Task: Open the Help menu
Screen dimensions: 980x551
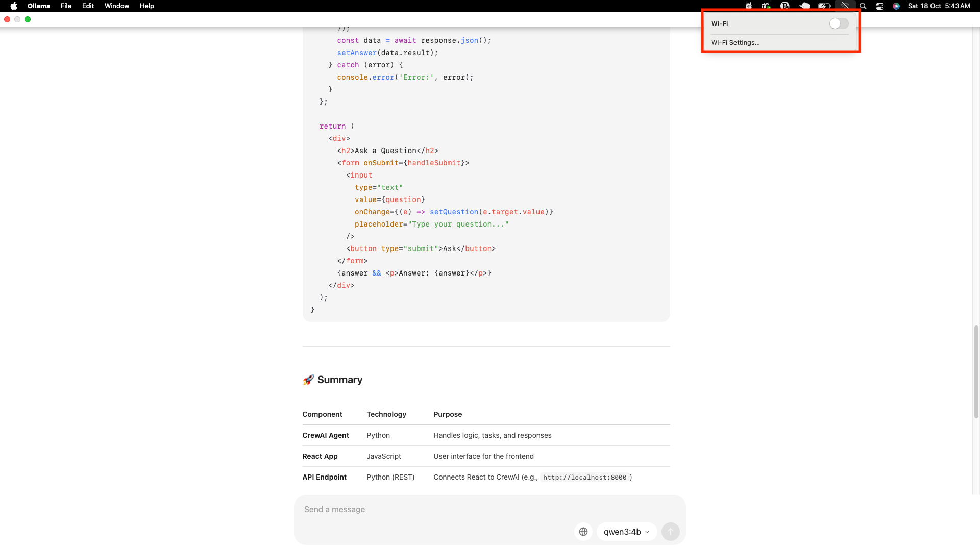Action: pos(147,6)
